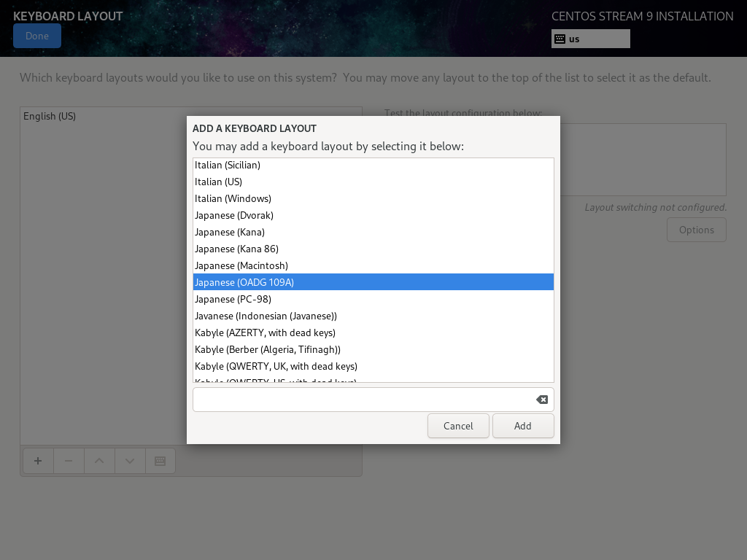The height and width of the screenshot is (560, 747).
Task: Click the blue Done button
Action: click(x=37, y=36)
